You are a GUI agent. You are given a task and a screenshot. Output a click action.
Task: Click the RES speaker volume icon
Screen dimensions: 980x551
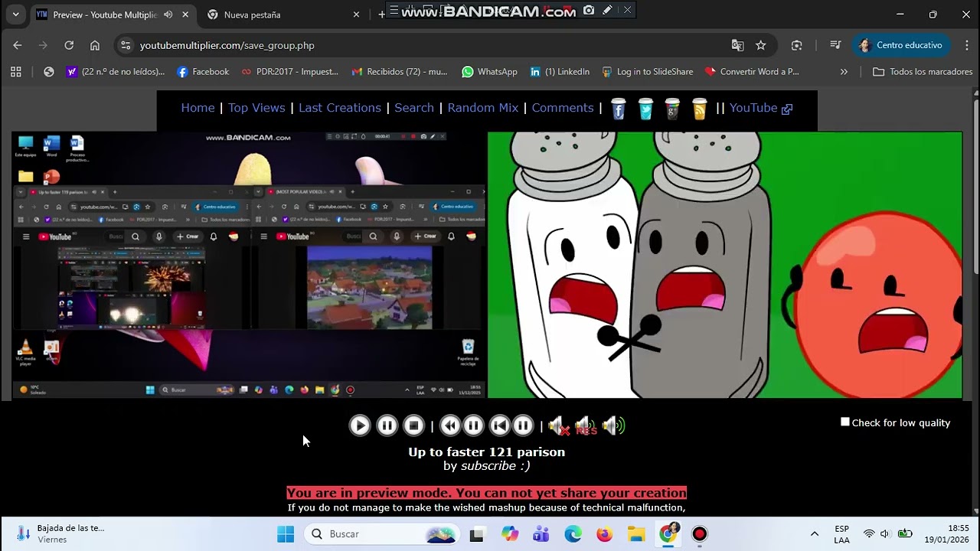click(585, 425)
